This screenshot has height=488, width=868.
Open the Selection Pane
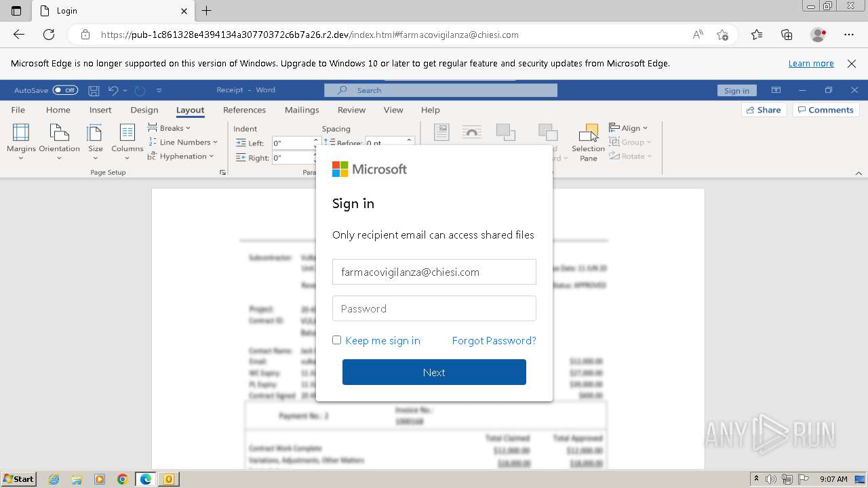pos(588,143)
